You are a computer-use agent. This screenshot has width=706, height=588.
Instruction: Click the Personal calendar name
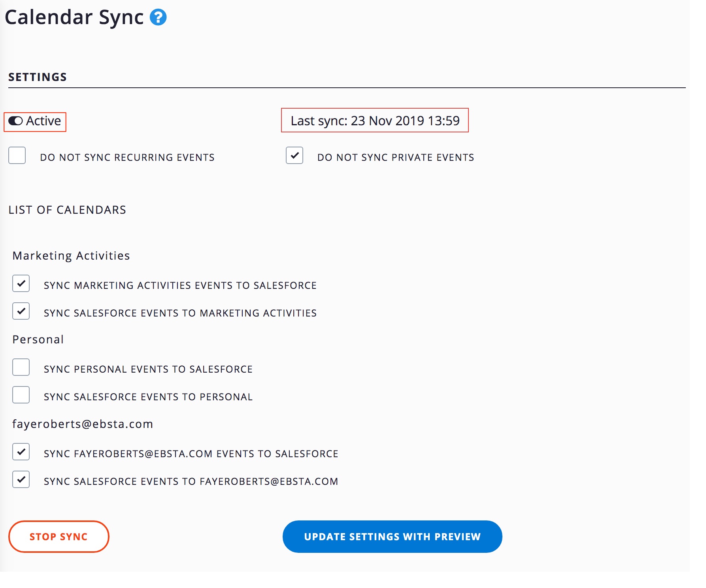pos(38,339)
